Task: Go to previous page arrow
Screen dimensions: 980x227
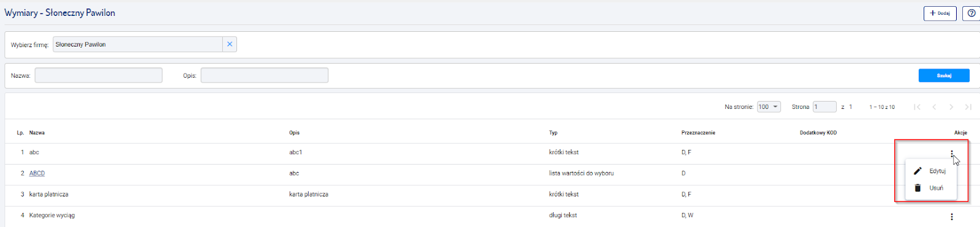Action: click(x=934, y=107)
